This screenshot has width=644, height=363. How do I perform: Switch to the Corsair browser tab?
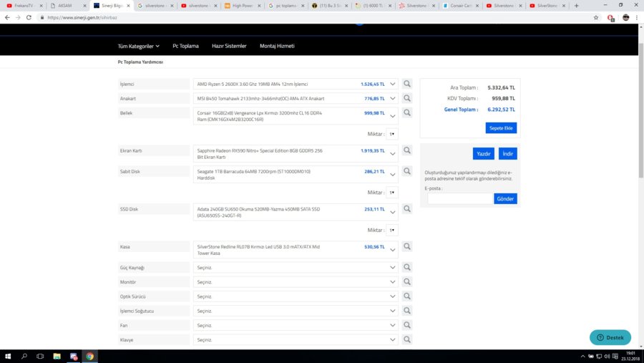tap(461, 6)
